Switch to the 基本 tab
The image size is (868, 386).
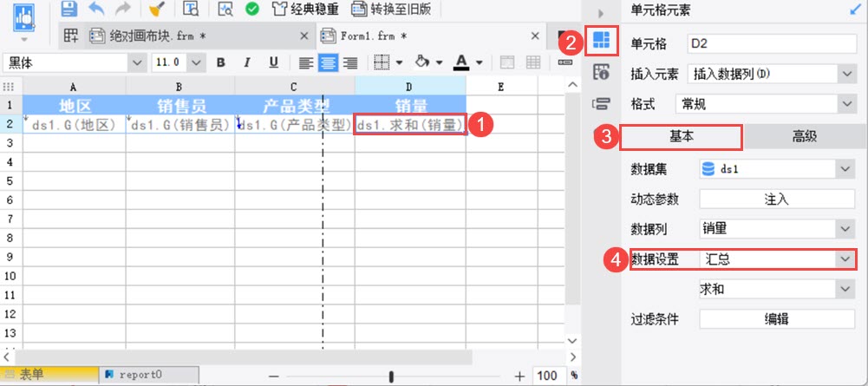pos(681,137)
